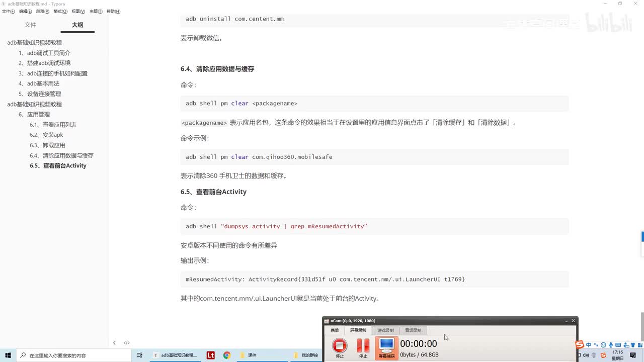Click the mResumedActivity output code block
644x362 pixels.
pyautogui.click(x=374, y=279)
